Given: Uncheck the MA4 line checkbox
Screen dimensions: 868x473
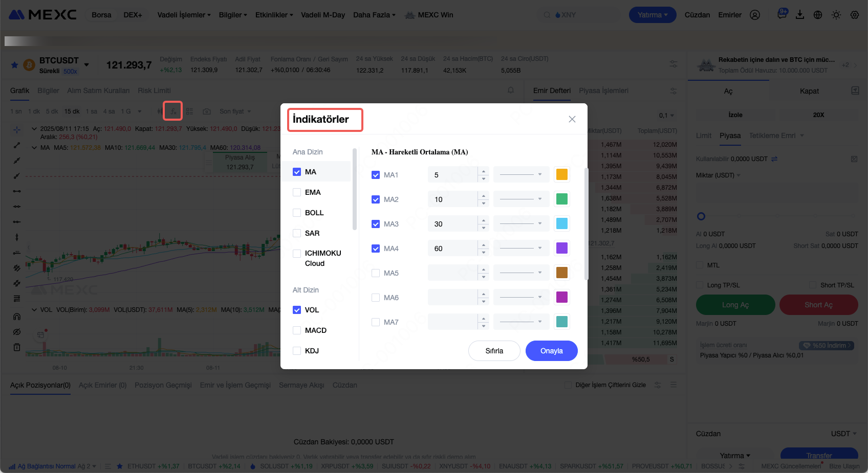Looking at the screenshot, I should click(x=376, y=249).
